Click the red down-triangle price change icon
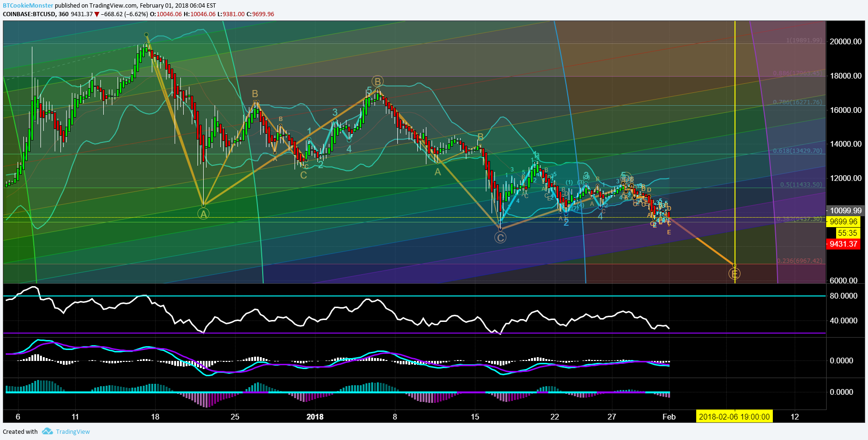The image size is (868, 440). [x=97, y=14]
